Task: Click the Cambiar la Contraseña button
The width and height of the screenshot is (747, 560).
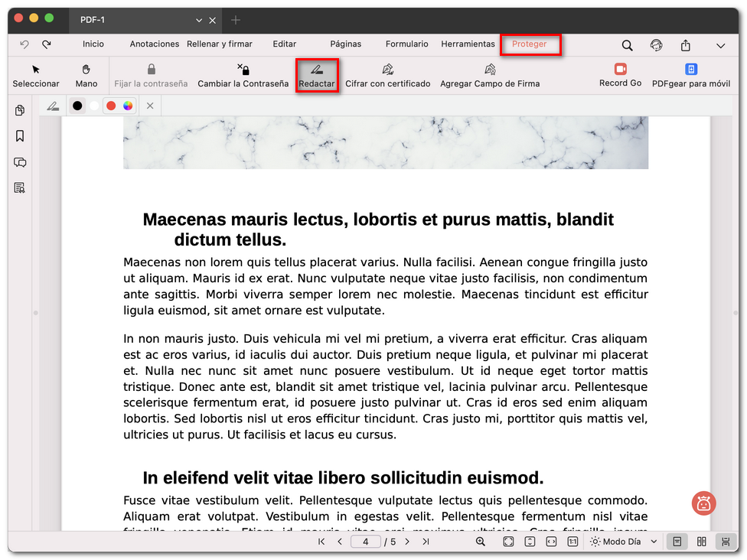Action: [243, 74]
